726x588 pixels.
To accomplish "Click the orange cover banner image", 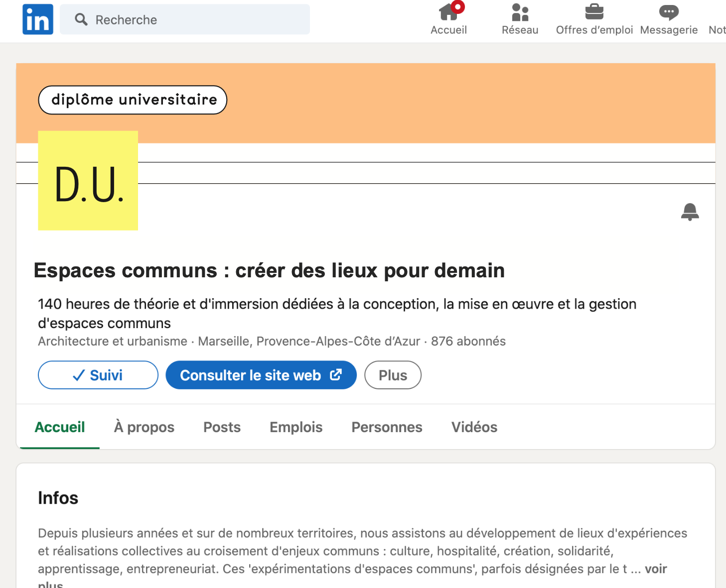I will (448, 104).
